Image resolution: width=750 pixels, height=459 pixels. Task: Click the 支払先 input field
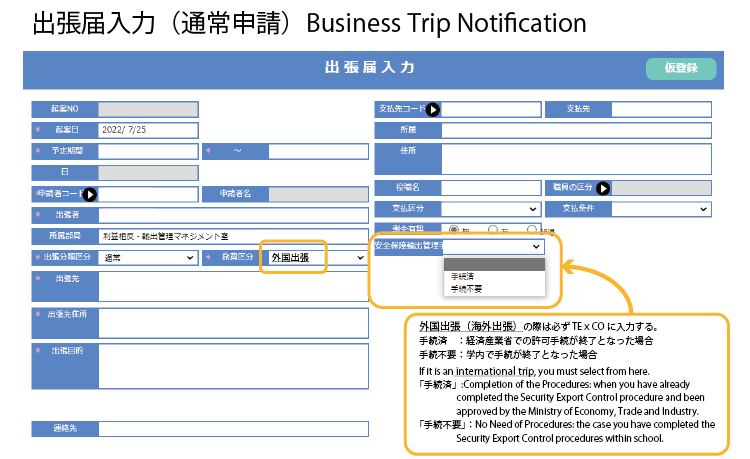pos(661,109)
